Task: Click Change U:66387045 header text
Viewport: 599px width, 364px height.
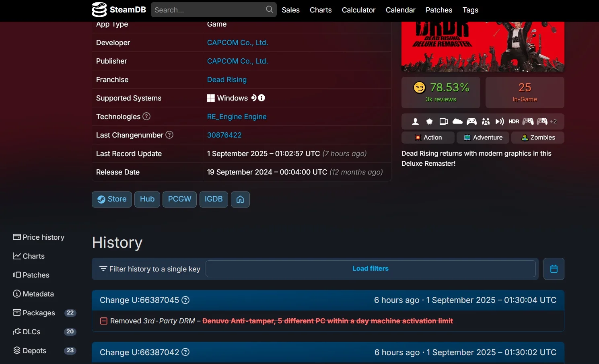Action: click(139, 300)
